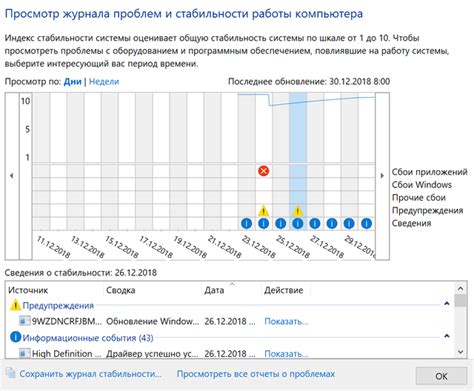Screen dimensions: 474x391
Task: Select the Информационные события (43) group heading
Action: [88, 338]
